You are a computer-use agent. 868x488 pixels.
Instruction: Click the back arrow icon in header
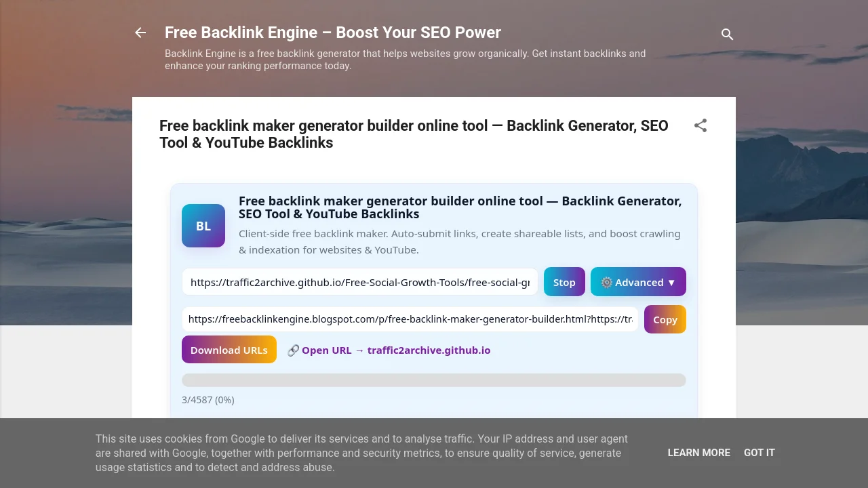140,33
